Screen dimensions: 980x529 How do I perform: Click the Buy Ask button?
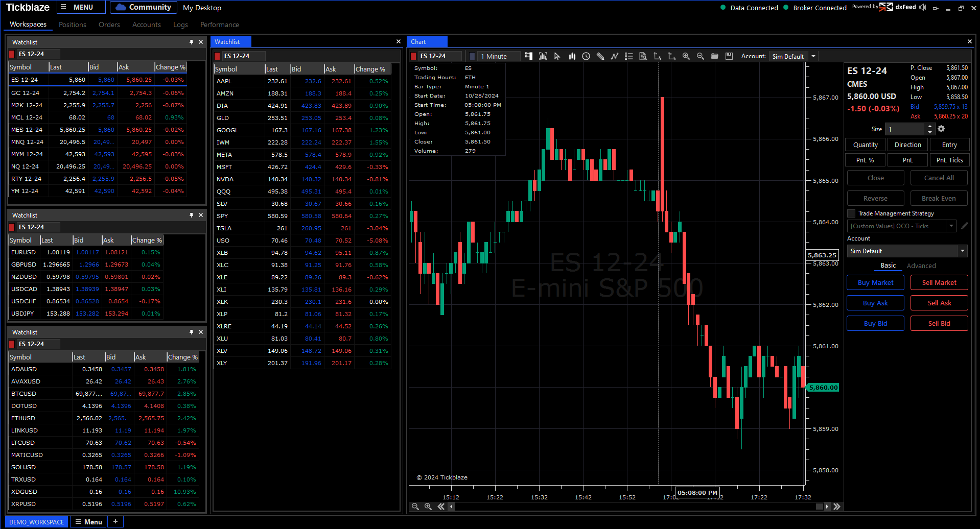coord(875,303)
